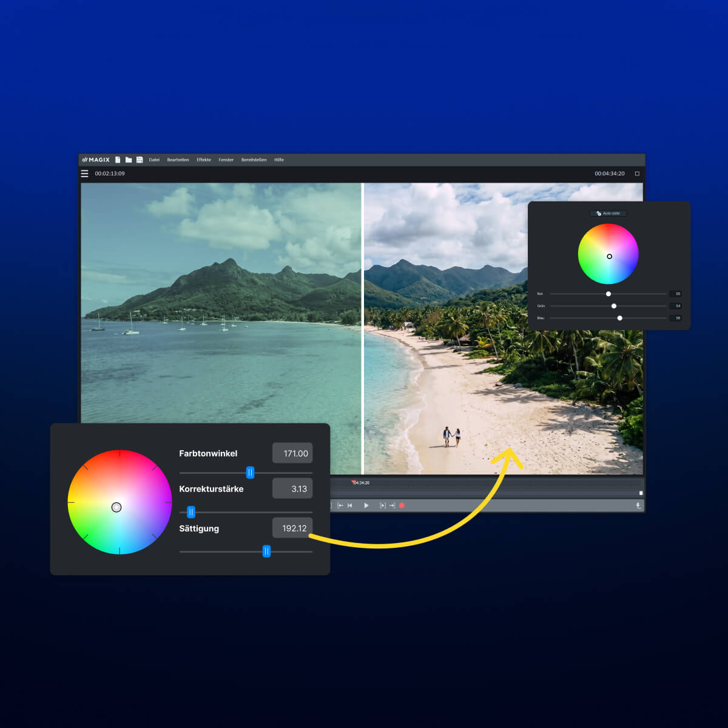Click the red record button
This screenshot has width=728, height=728.
402,505
